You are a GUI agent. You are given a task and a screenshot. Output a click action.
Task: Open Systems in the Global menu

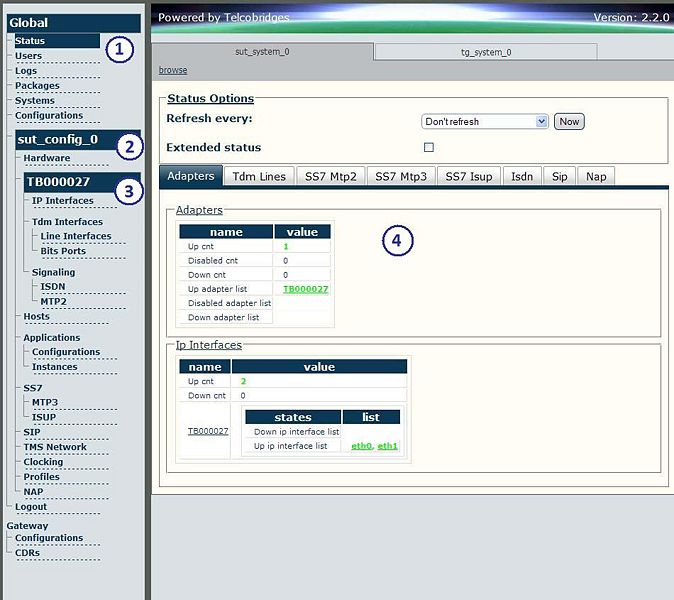click(35, 101)
